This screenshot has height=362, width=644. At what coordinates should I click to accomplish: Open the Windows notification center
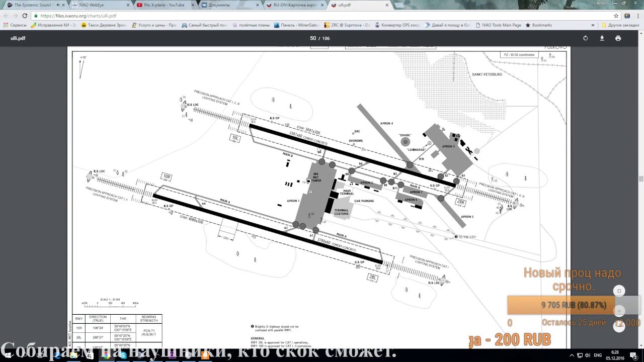(x=634, y=355)
